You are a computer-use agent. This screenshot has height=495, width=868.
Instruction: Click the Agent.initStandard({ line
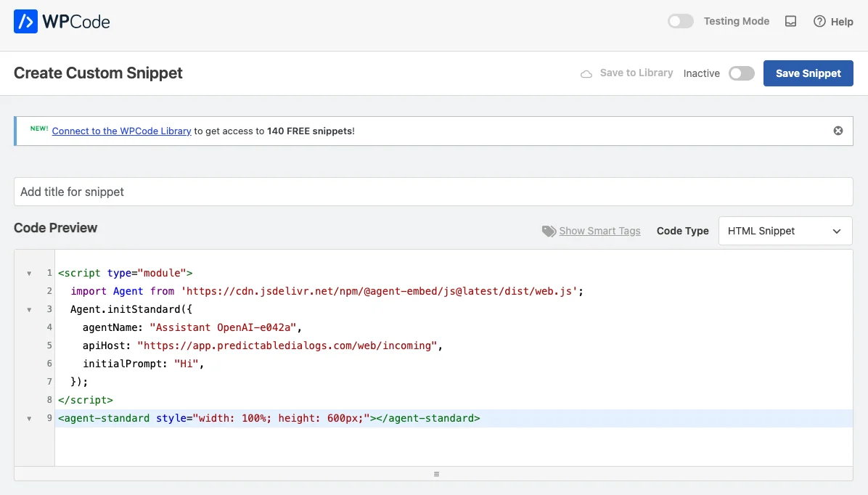tap(131, 309)
